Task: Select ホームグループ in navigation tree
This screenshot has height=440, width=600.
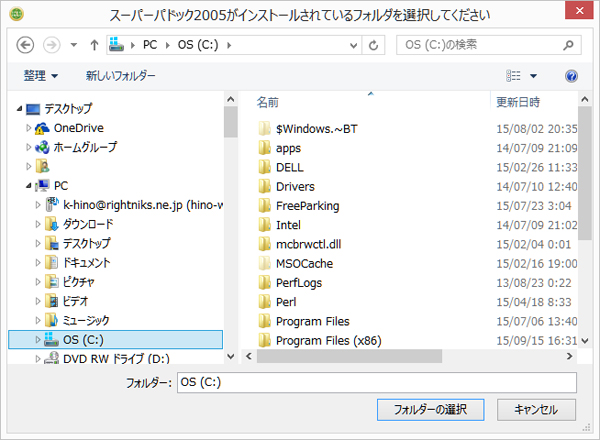Action: click(85, 147)
